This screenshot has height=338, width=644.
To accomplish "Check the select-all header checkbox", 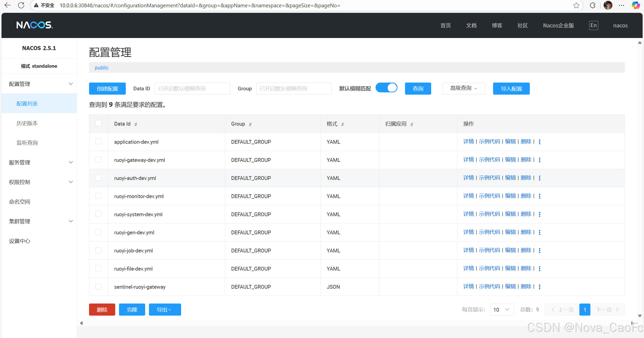I will (x=98, y=123).
